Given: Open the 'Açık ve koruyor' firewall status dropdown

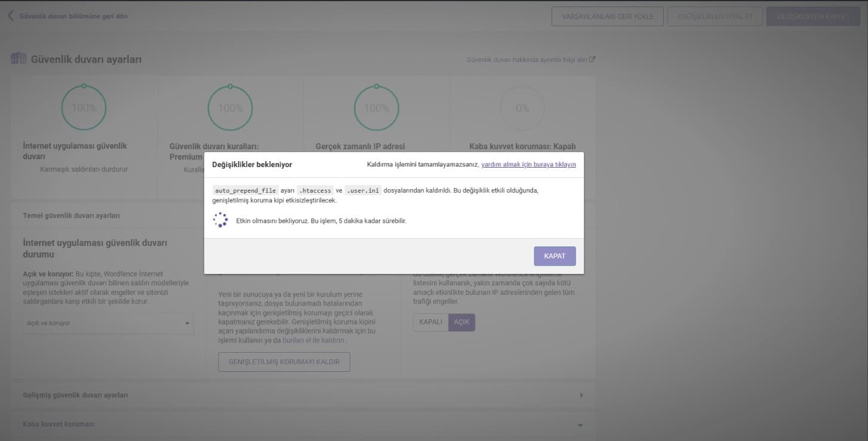Looking at the screenshot, I should click(x=108, y=323).
